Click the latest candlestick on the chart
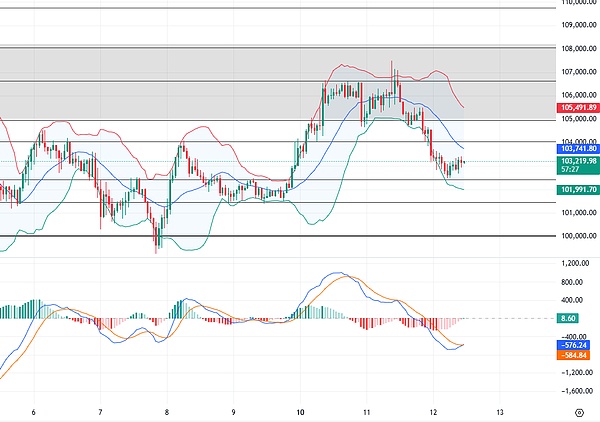Image resolution: width=600 pixels, height=422 pixels. [x=463, y=162]
